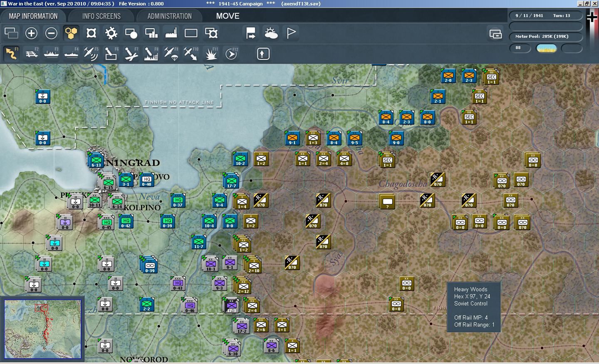
Task: Select the Soviet 2=12 unit stack
Action: tap(243, 286)
